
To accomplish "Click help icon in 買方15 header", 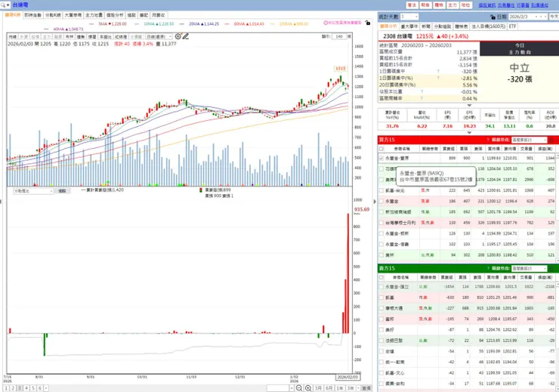I will 488,140.
